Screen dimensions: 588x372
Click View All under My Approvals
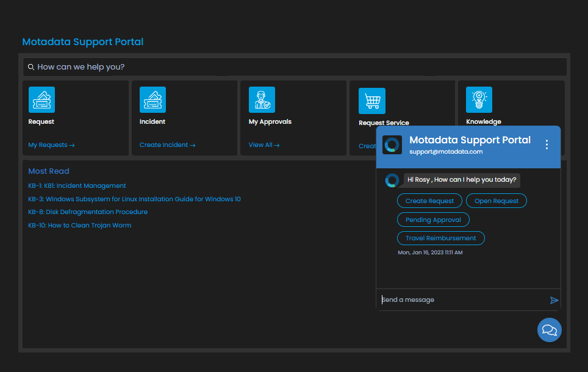264,145
